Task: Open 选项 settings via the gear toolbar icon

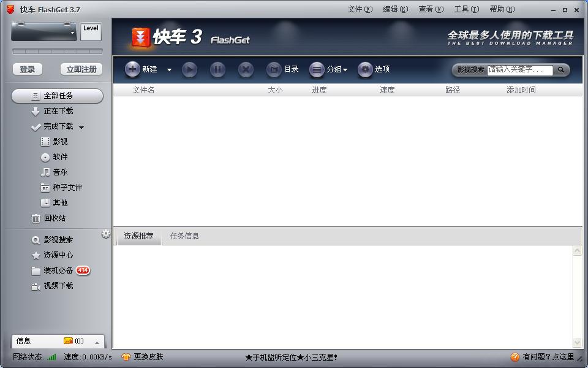Action: [366, 69]
